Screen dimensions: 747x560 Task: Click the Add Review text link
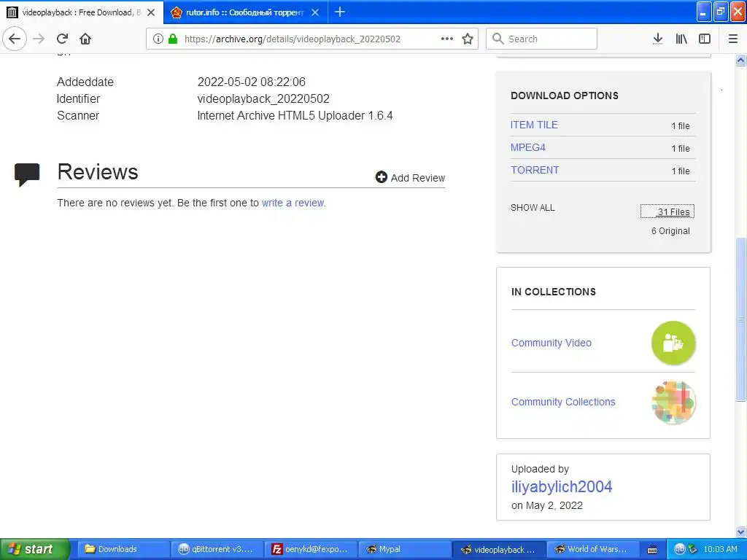418,178
